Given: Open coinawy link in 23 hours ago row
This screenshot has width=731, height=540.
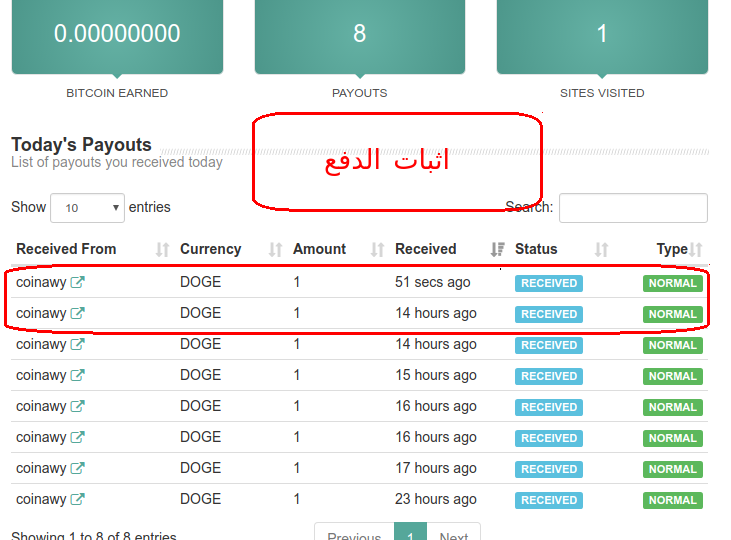Looking at the screenshot, I should 41,499.
